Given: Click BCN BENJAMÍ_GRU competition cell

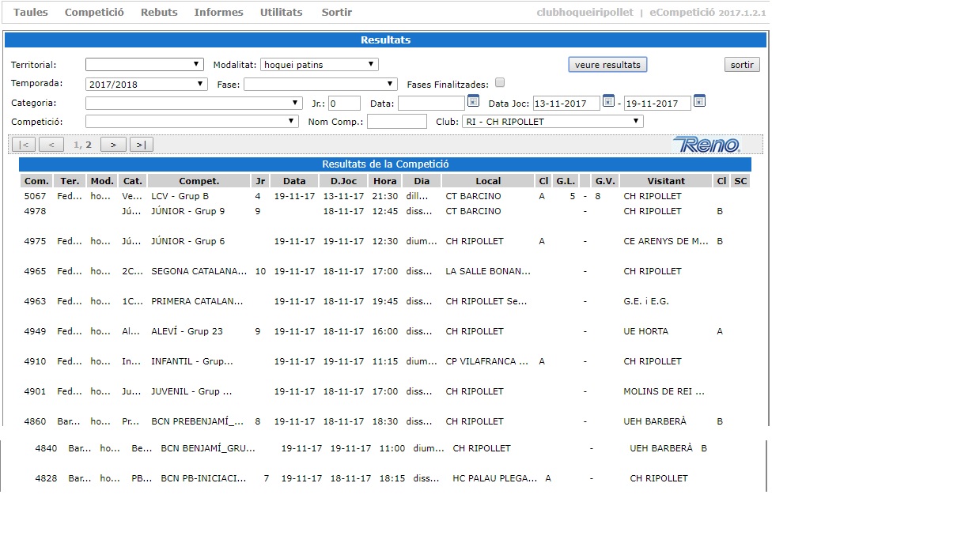Looking at the screenshot, I should point(208,448).
